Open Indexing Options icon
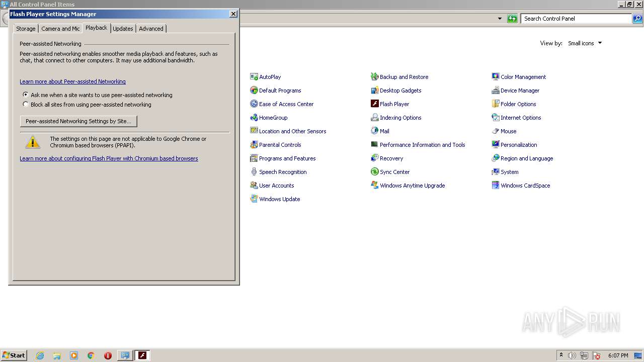Viewport: 644px width, 362px height. [x=396, y=118]
